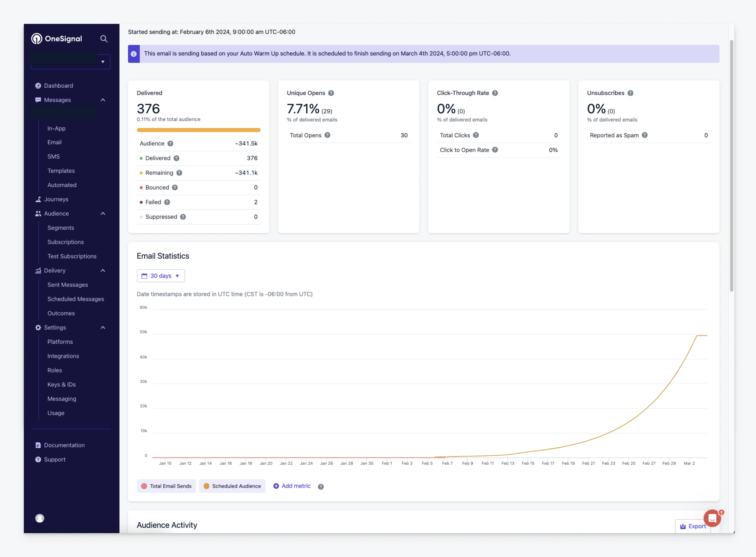The height and width of the screenshot is (557, 756).
Task: Click the Delivered progress bar
Action: click(x=199, y=130)
